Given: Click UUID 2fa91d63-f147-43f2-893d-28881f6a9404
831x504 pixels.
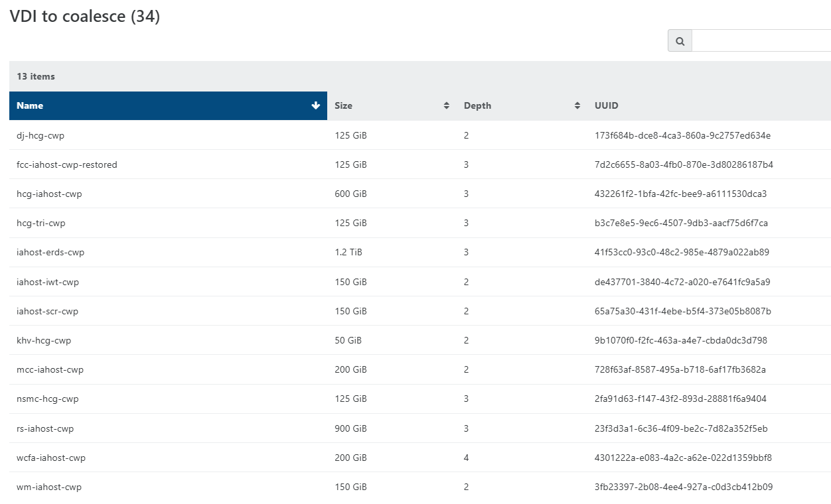Looking at the screenshot, I should [680, 399].
